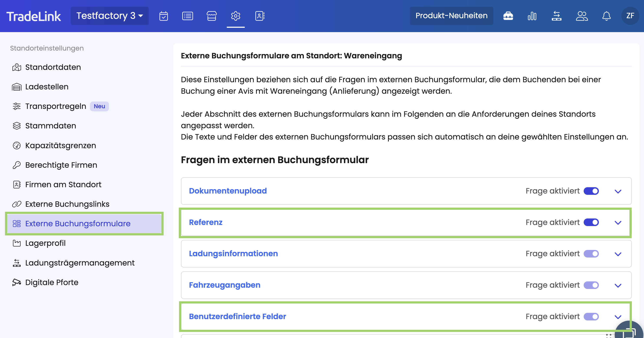This screenshot has height=338, width=644.
Task: Open the Testfactory 3 location dropdown
Action: point(110,16)
